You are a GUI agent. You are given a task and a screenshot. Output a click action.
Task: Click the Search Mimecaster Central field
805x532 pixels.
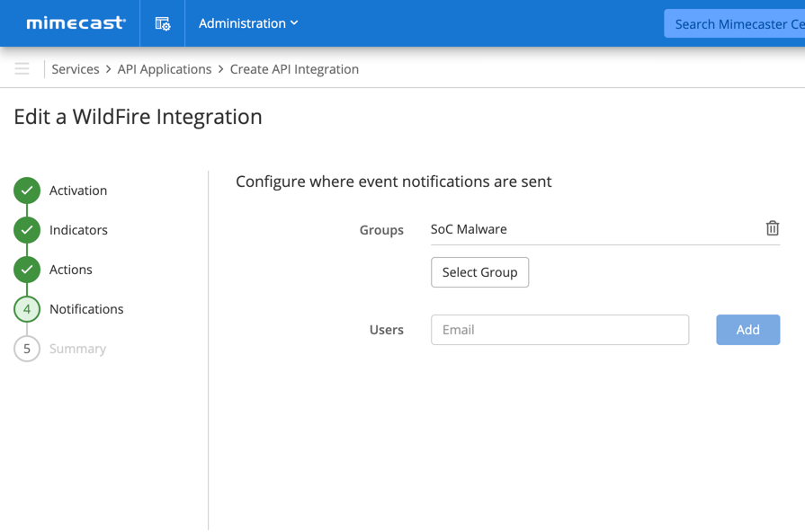point(734,23)
